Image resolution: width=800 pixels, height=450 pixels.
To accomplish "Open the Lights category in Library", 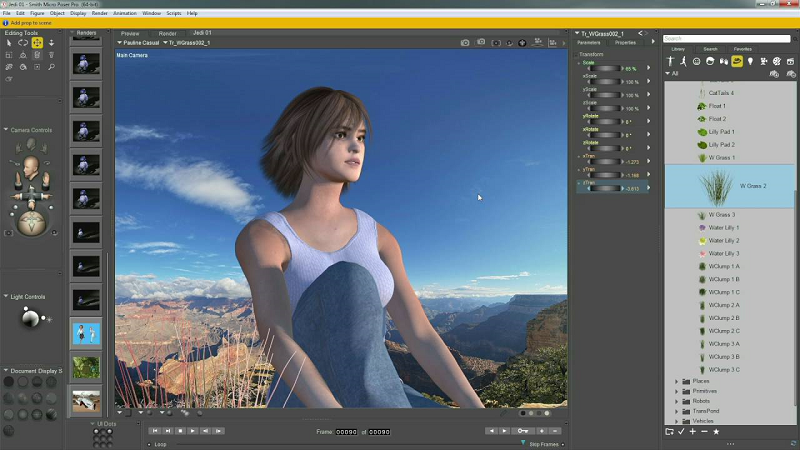I will 749,61.
